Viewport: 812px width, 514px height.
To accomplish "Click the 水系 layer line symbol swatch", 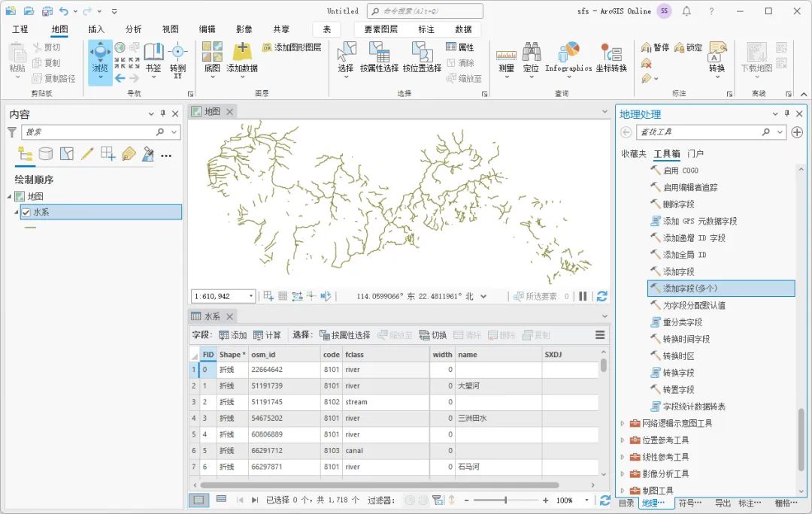I will tap(31, 227).
